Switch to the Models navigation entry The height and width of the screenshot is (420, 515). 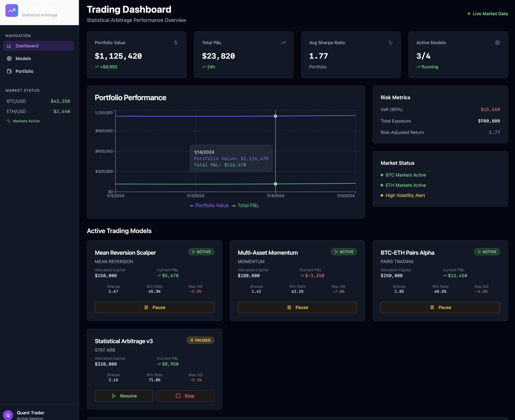click(x=23, y=58)
